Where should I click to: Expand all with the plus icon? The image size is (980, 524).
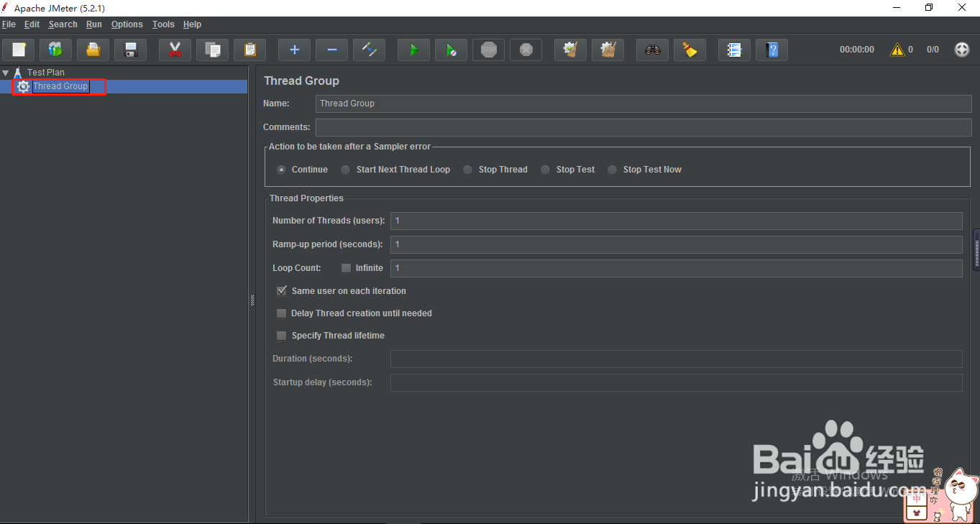(294, 50)
